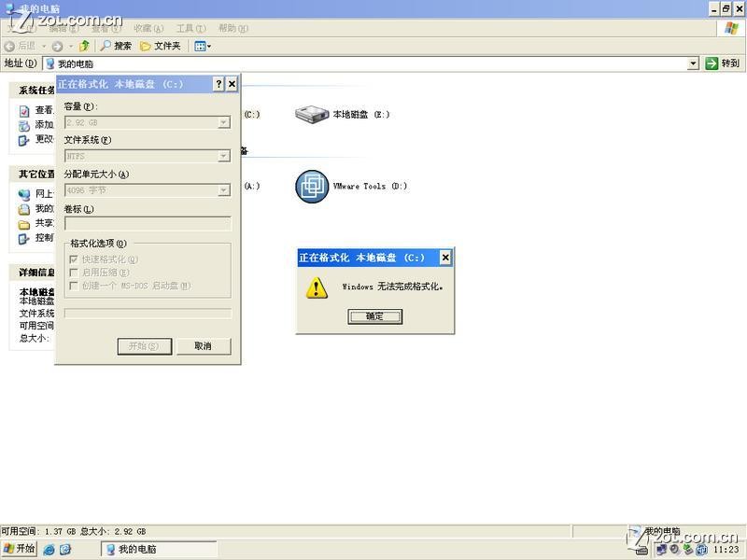Toggle the 快速格式化 quick format checkbox
The image size is (747, 560).
tap(75, 259)
